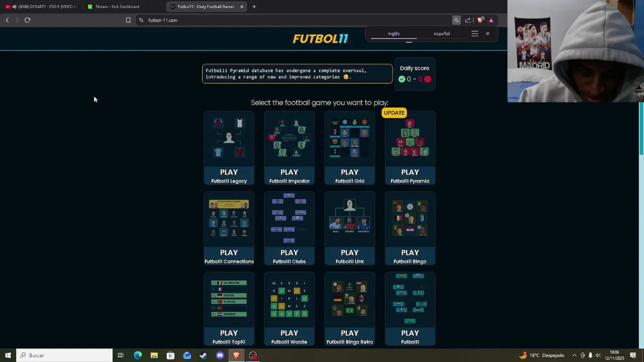Play Futbol11 Bingo Retro
Image resolution: width=644 pixels, height=362 pixels.
coord(350,337)
